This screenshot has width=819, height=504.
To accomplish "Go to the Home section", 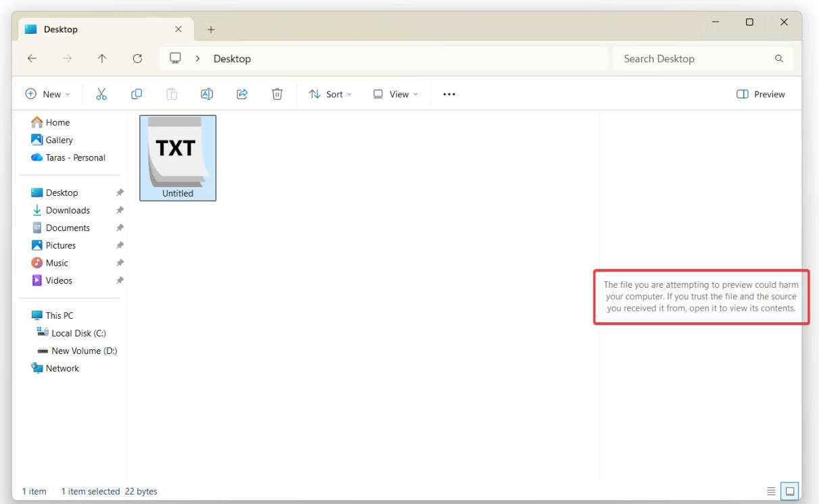I will tap(57, 122).
